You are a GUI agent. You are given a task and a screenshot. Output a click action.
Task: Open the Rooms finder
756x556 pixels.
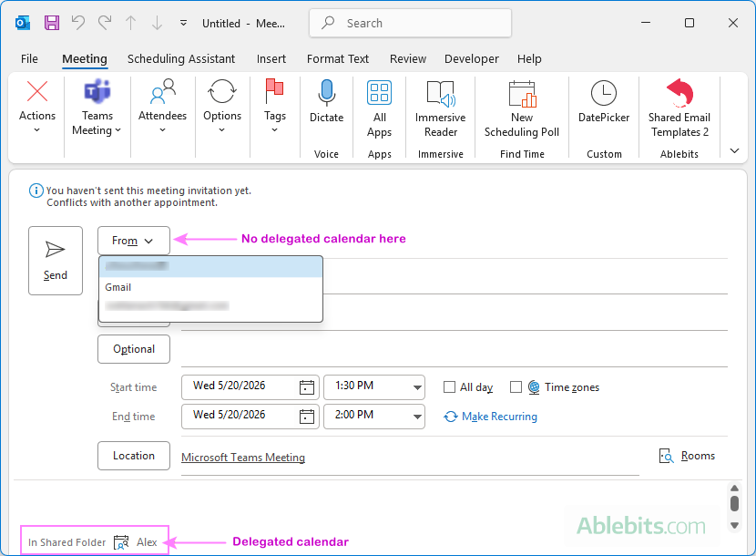coord(687,456)
